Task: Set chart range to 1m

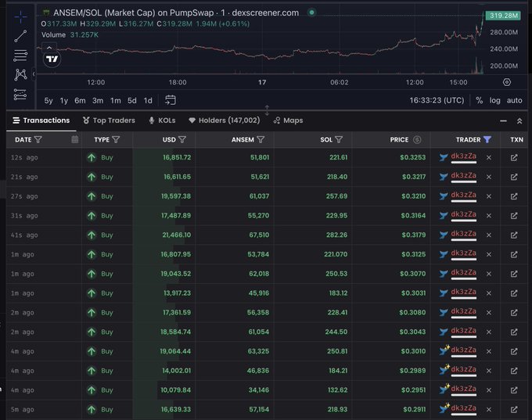Action: tap(115, 101)
